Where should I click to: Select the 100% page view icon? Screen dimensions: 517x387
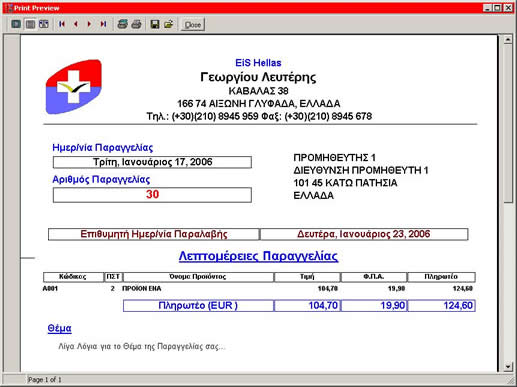point(30,24)
